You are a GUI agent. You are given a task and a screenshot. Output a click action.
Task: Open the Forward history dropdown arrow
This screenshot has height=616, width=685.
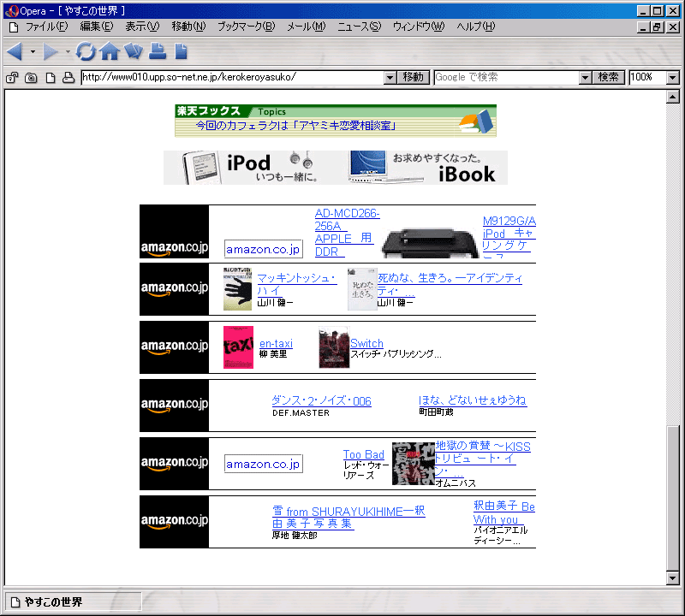point(68,51)
